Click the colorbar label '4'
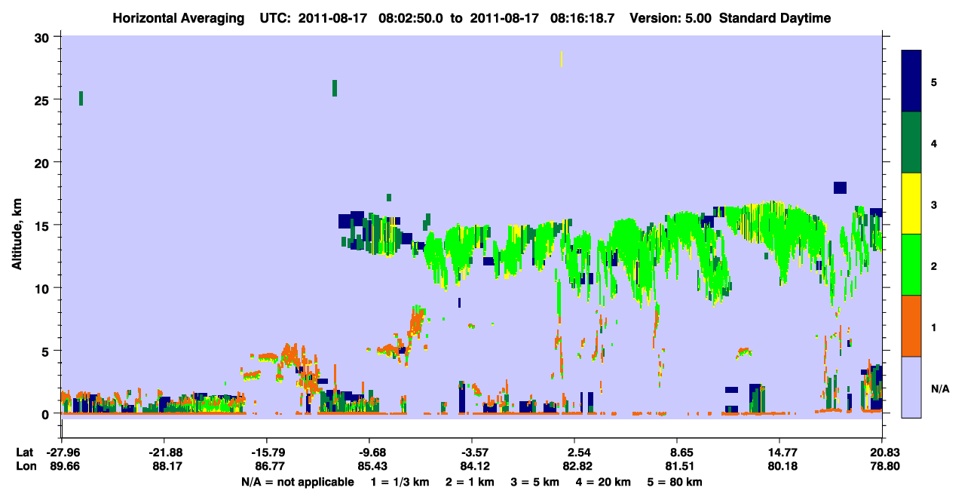 (x=934, y=143)
